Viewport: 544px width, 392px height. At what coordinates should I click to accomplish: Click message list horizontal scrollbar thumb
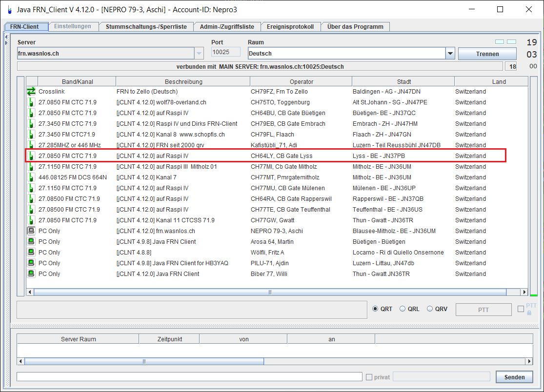tap(144, 361)
